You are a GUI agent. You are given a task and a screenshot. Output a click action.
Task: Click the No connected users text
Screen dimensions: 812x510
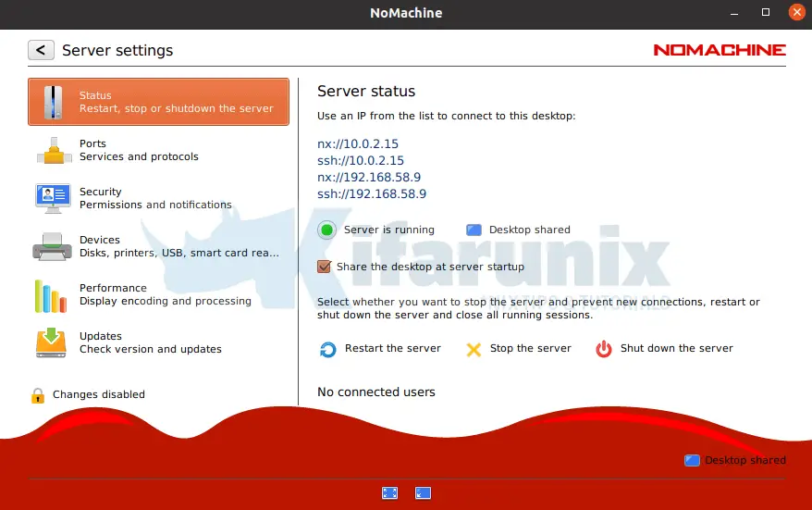tap(376, 392)
